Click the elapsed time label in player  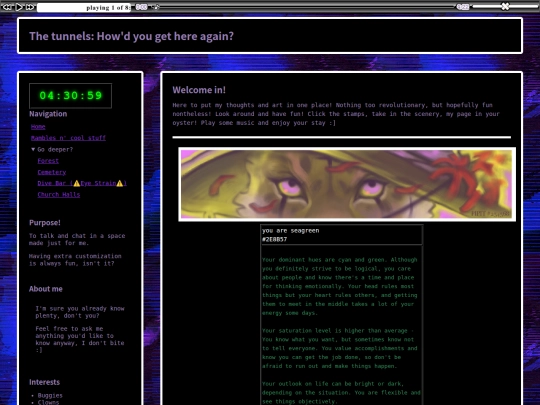click(x=141, y=7)
